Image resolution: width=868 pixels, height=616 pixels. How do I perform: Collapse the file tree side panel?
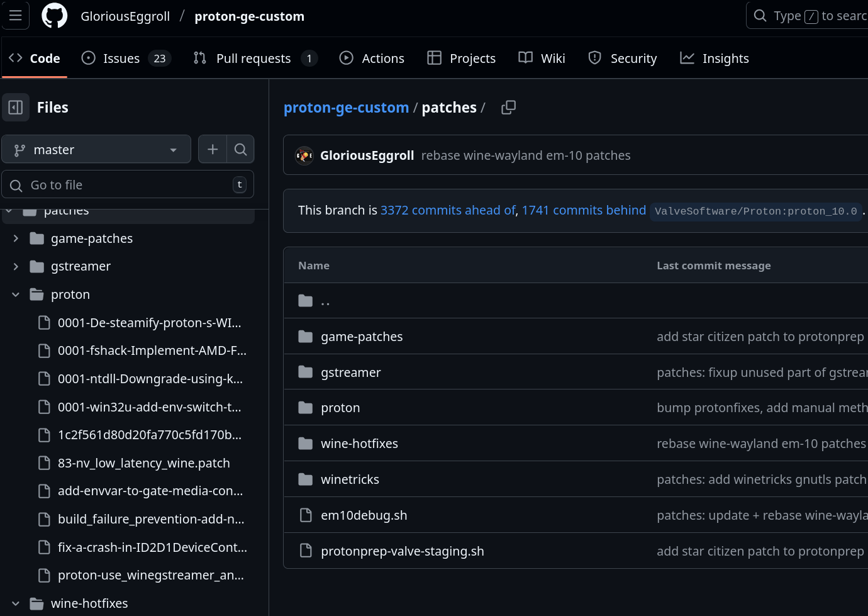coord(16,108)
